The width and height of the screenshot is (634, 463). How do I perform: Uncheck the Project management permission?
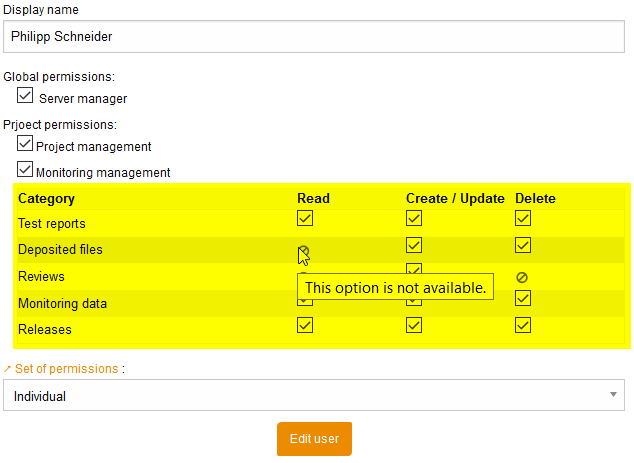[x=26, y=144]
